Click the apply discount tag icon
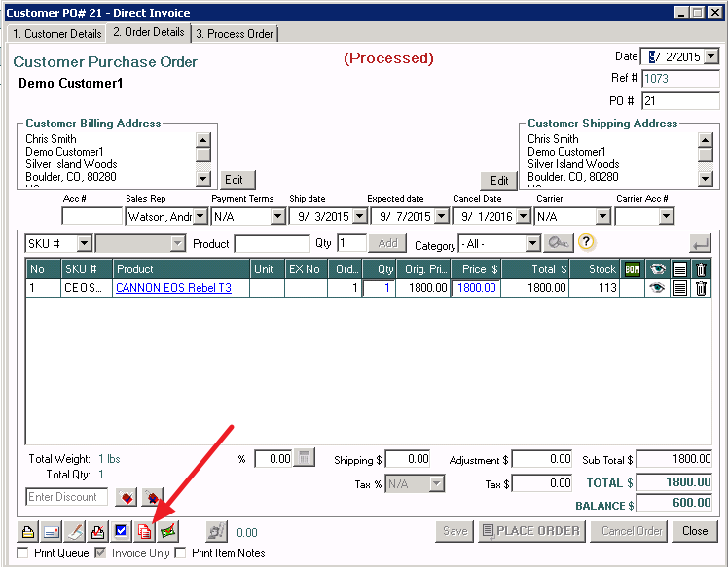Screen dimensions: 728x567 [x=126, y=497]
